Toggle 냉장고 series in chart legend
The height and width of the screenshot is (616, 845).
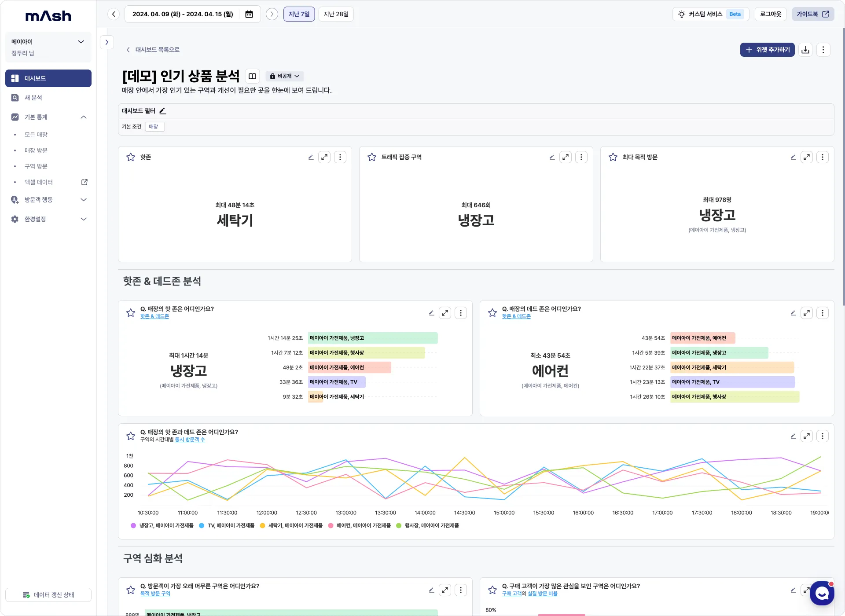point(162,525)
